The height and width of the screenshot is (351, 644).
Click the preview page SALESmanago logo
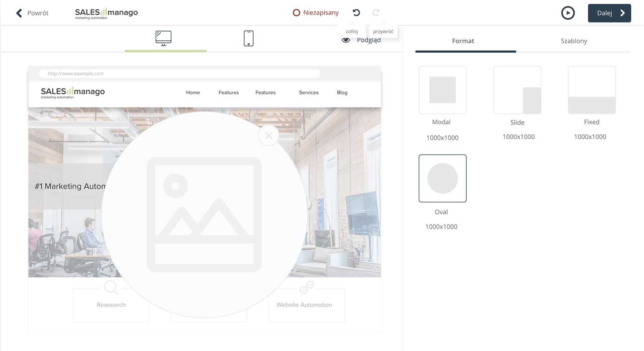tap(73, 92)
